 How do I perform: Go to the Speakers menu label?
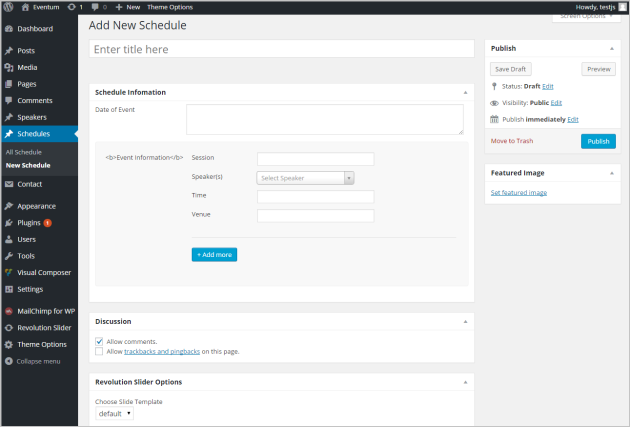(x=32, y=117)
